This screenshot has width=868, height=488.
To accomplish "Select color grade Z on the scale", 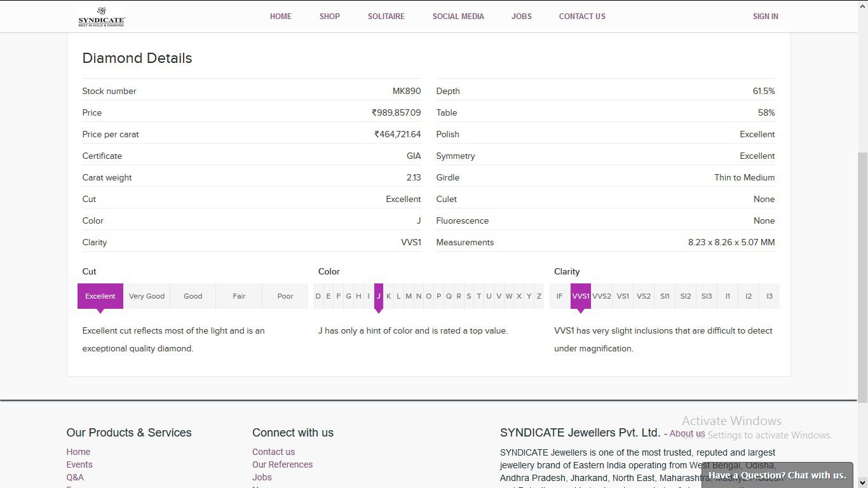I will [x=539, y=296].
